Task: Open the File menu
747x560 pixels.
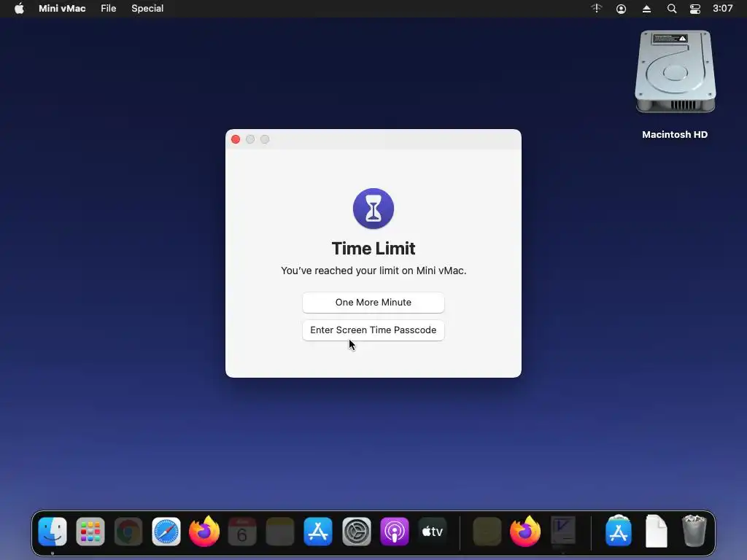Action: [108, 9]
